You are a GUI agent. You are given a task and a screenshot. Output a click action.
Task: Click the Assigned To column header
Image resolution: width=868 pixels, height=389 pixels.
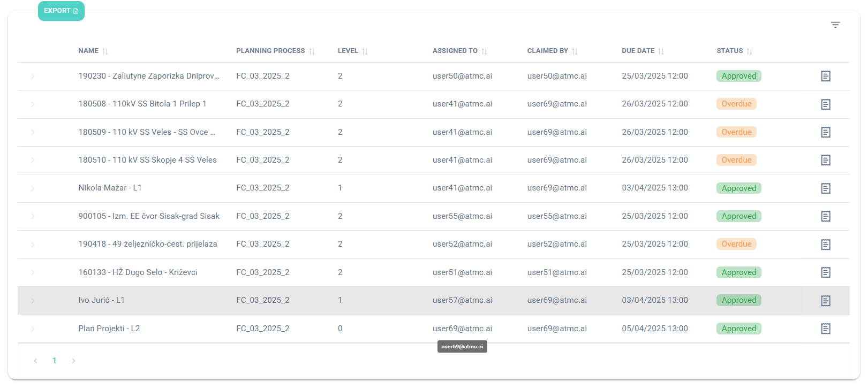[x=455, y=51]
